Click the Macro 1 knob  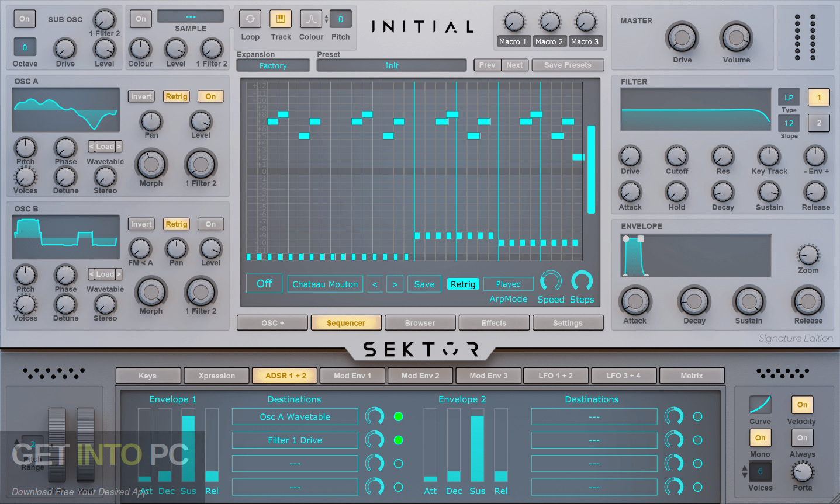pyautogui.click(x=514, y=22)
